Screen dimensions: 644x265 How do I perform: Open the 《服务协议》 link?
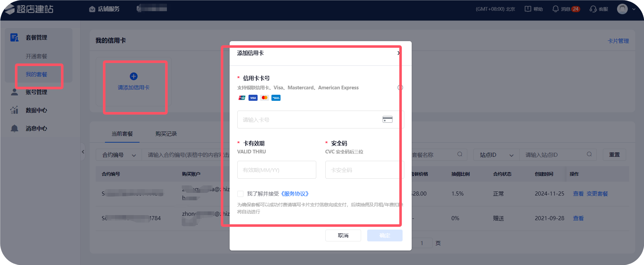(x=295, y=194)
